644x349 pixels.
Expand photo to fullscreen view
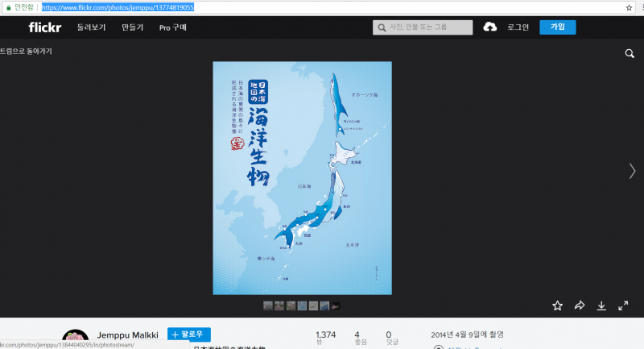[622, 305]
